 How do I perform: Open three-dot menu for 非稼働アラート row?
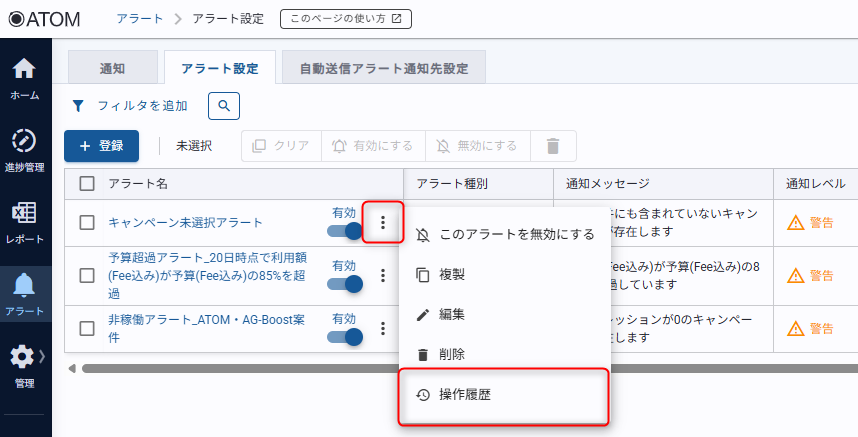pos(382,328)
